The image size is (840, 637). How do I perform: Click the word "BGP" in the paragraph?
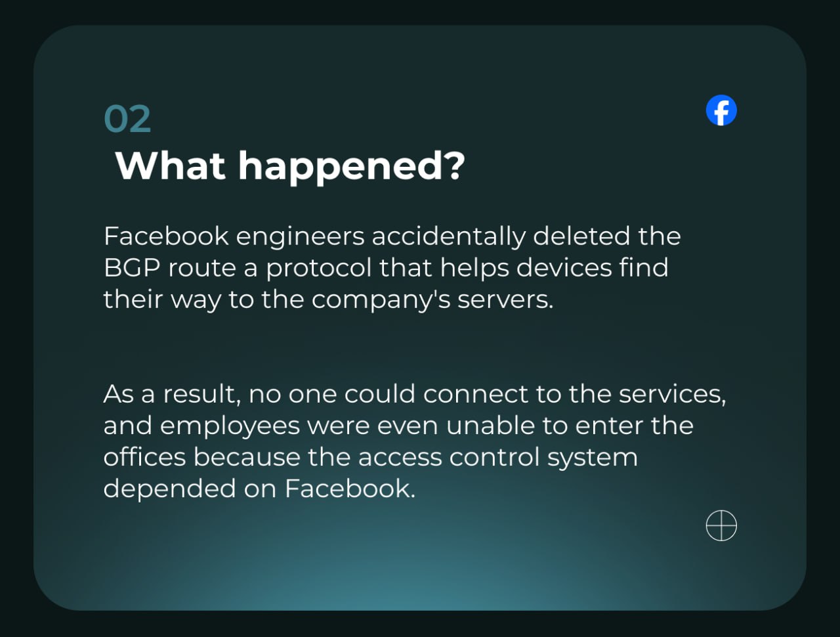point(131,268)
